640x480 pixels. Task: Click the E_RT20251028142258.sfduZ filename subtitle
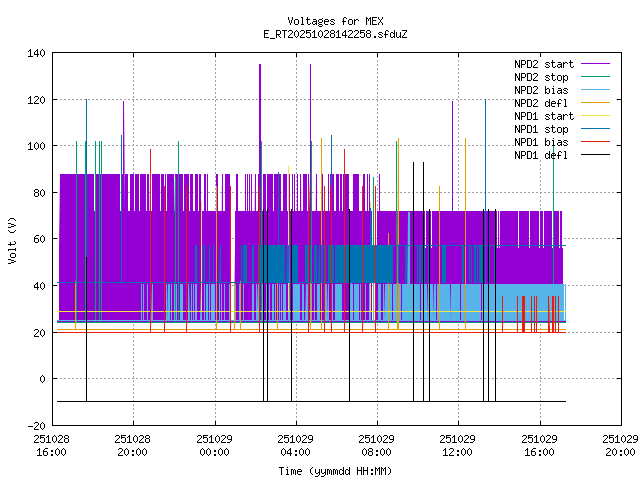pos(335,34)
